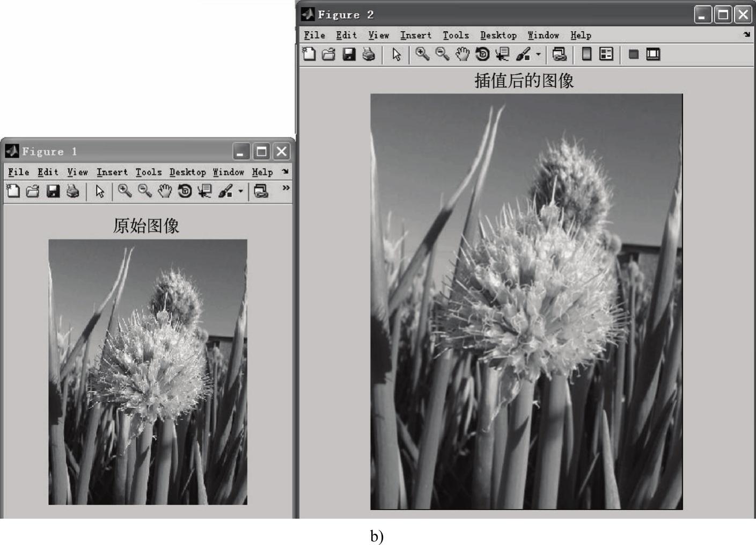The image size is (756, 545).
Task: Open Brush color dropdown arrow in Figure 1
Action: 240,191
